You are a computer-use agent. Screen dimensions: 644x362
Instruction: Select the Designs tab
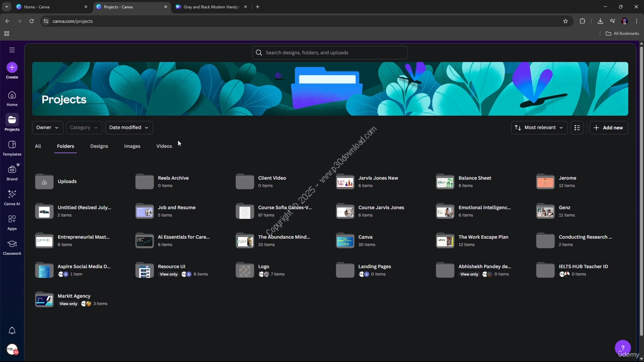point(99,146)
